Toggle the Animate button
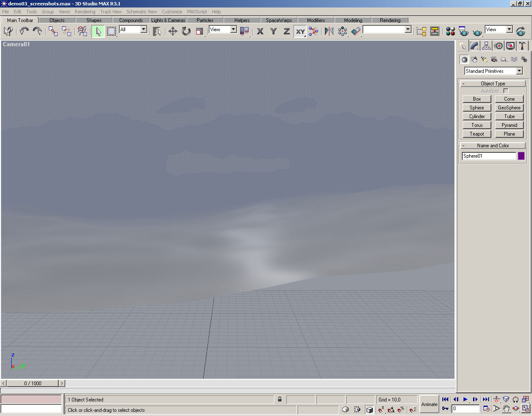The image size is (532, 416). 429,404
